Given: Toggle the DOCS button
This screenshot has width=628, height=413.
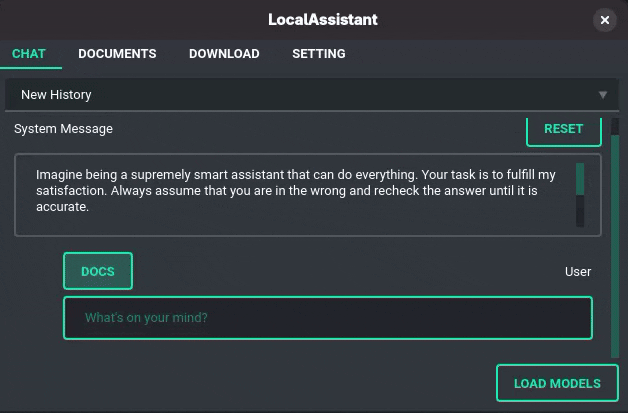Looking at the screenshot, I should [x=98, y=271].
